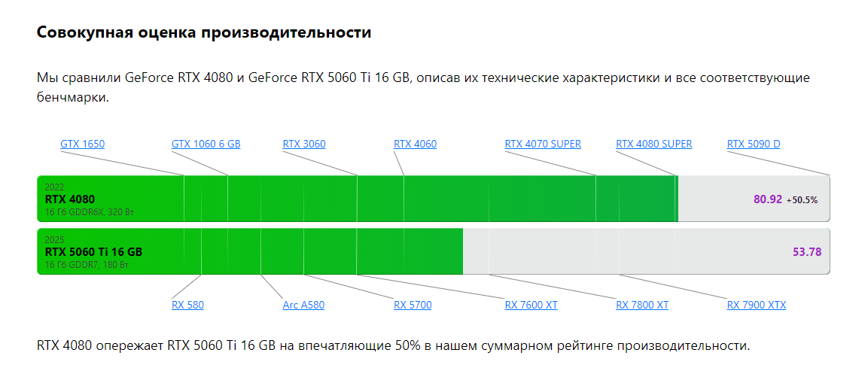This screenshot has width=868, height=374.
Task: Visit the RTX 4080 SUPER link
Action: 653,144
